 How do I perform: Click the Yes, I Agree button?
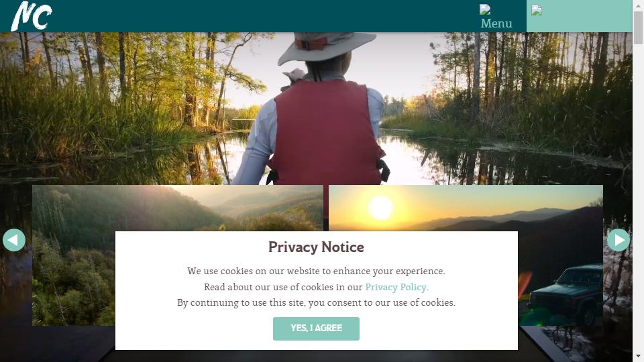(316, 328)
